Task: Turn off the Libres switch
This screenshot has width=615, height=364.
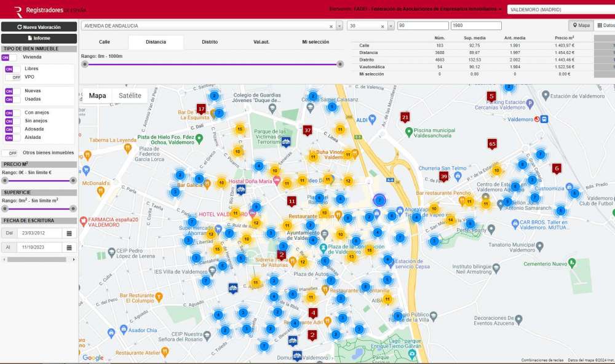Action: click(12, 69)
